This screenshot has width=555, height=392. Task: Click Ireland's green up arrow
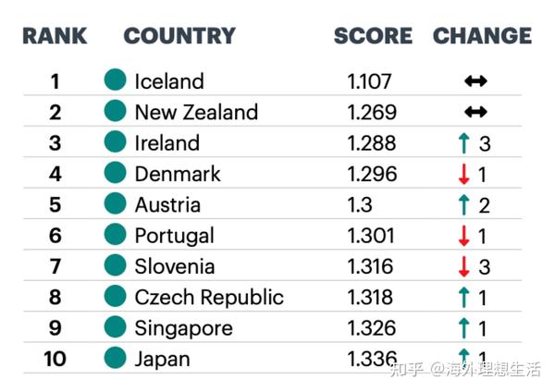pyautogui.click(x=464, y=143)
